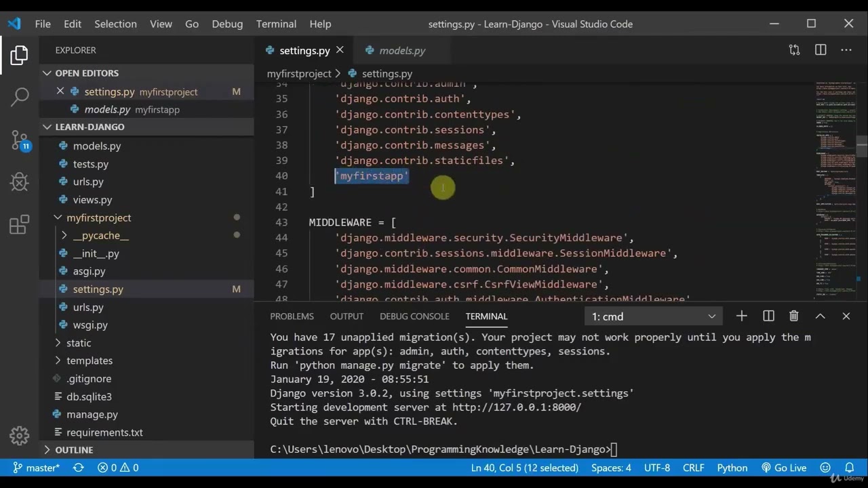
Task: Open the Terminal menu
Action: pyautogui.click(x=276, y=24)
